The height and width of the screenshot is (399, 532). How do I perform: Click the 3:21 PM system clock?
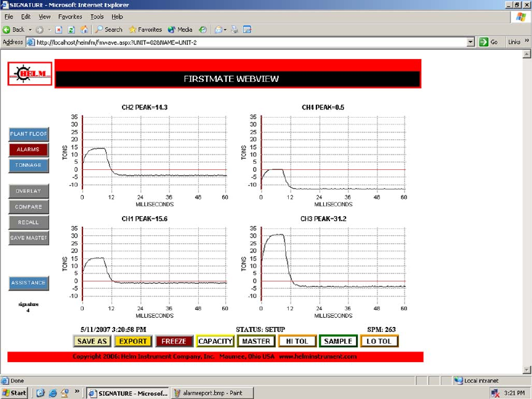(514, 393)
